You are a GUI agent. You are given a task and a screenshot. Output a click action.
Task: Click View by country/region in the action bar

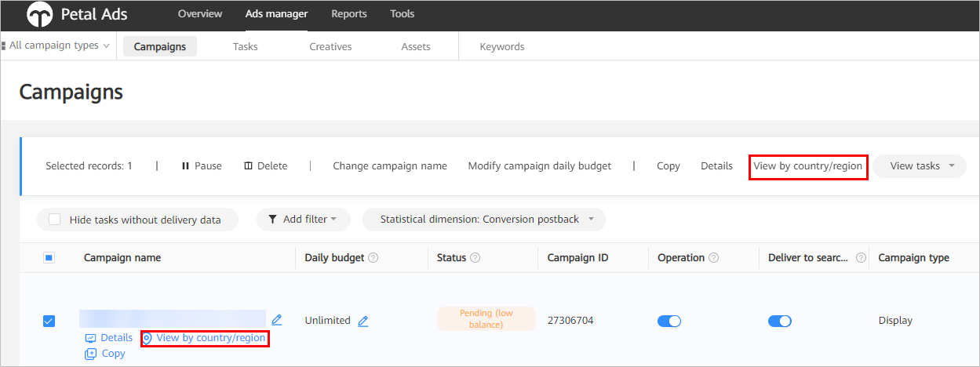point(808,166)
